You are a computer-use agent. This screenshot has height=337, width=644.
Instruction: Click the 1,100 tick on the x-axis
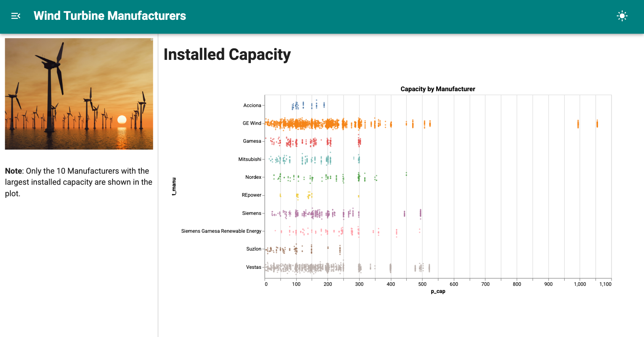click(x=605, y=284)
